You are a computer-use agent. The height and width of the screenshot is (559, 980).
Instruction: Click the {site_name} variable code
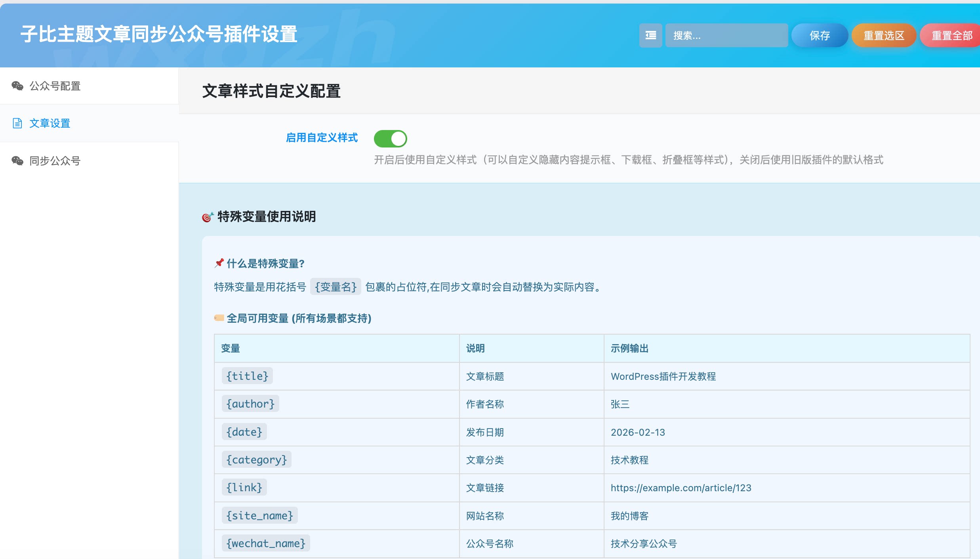pyautogui.click(x=259, y=515)
